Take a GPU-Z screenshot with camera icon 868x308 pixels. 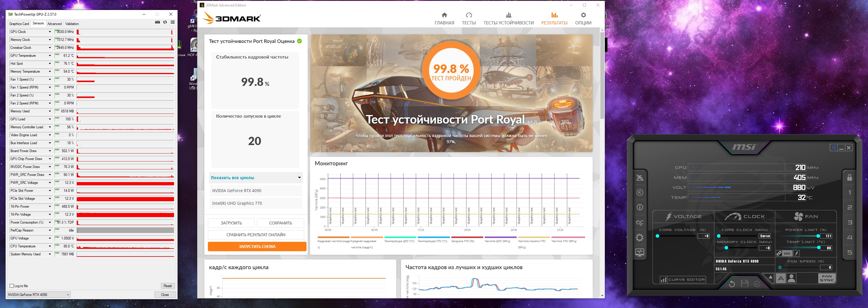[157, 22]
